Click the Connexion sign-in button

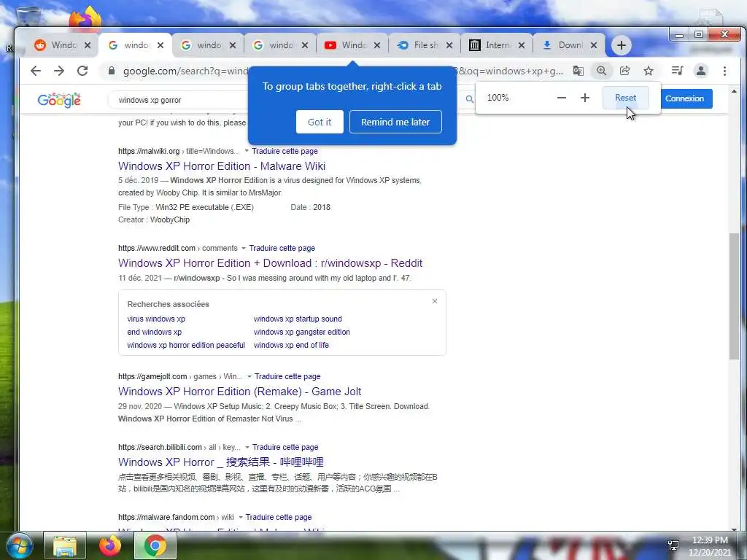click(x=684, y=98)
